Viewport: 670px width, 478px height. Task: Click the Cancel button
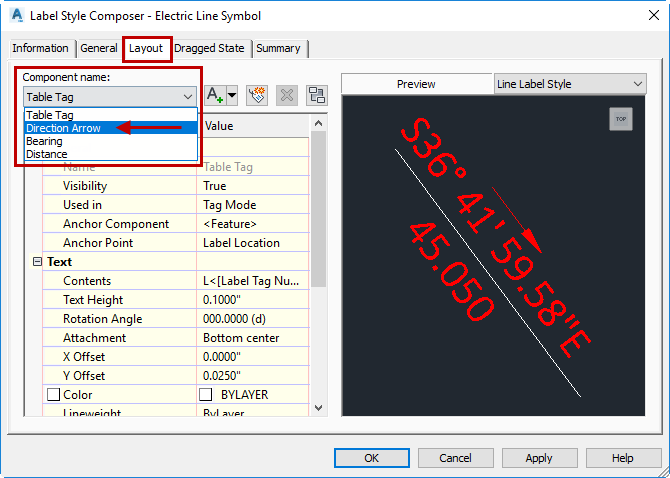[x=455, y=458]
